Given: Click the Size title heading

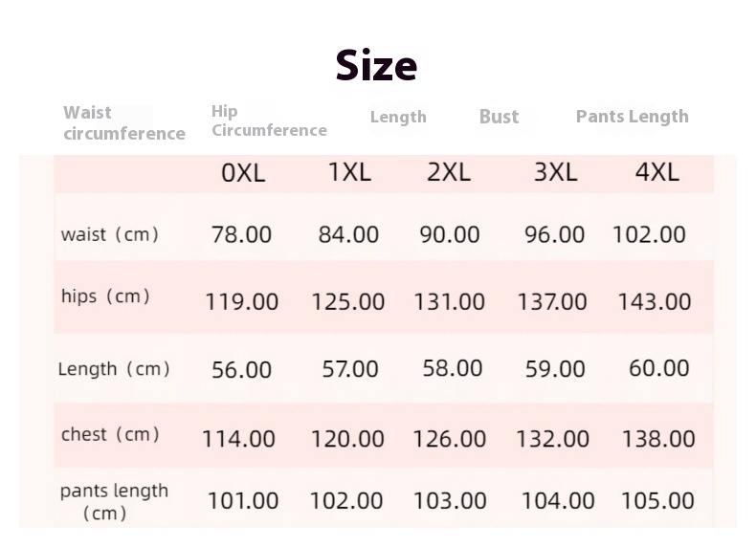Looking at the screenshot, I should click(x=376, y=65).
